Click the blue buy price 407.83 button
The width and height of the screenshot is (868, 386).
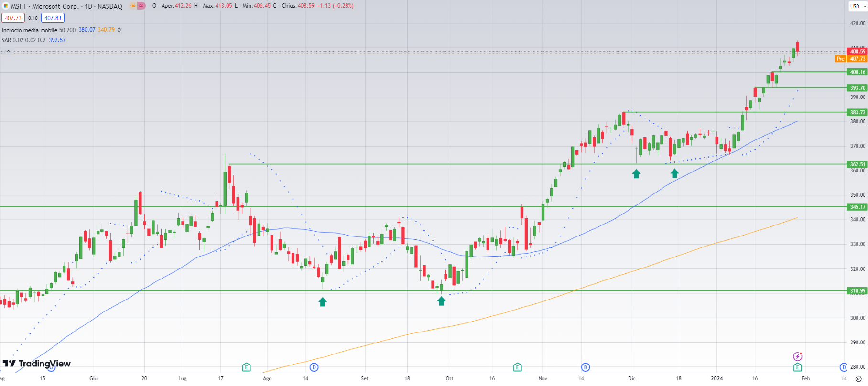53,18
